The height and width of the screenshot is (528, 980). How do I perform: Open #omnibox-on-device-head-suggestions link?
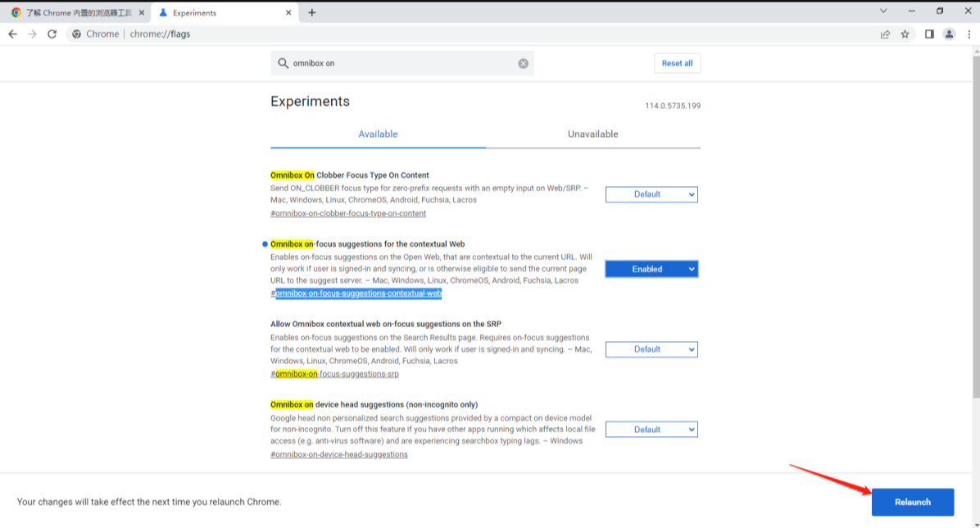(x=338, y=455)
